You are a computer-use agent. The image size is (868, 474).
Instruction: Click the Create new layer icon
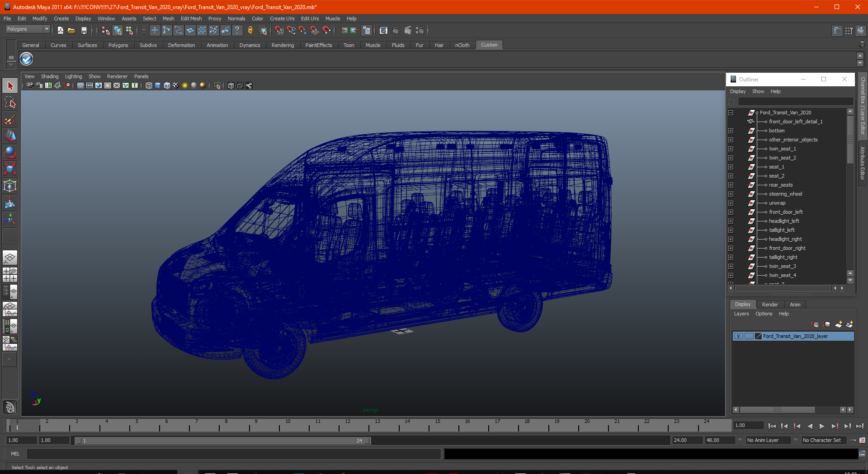pos(839,324)
